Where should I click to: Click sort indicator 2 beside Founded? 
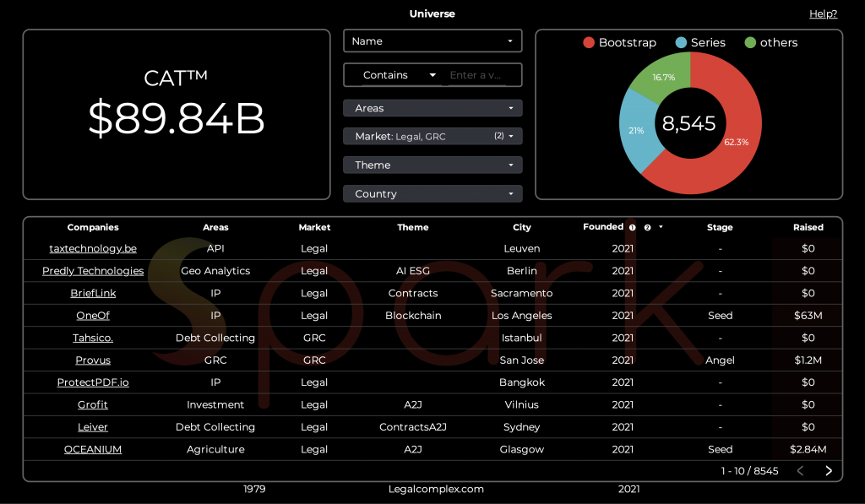pyautogui.click(x=647, y=227)
